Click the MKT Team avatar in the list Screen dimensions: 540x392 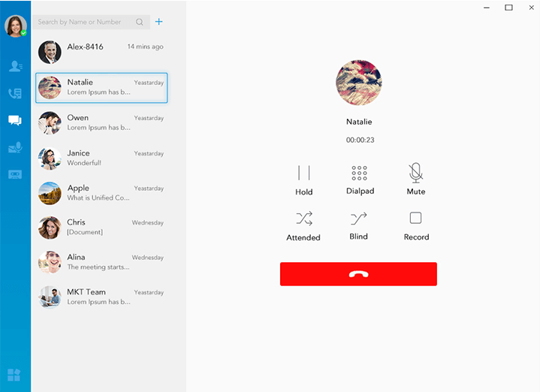coord(50,297)
